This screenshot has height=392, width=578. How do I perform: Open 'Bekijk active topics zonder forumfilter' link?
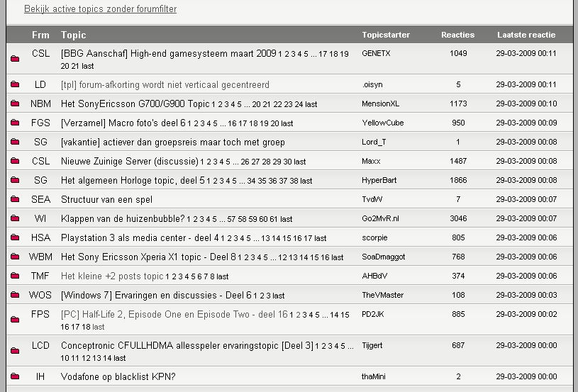tap(100, 9)
